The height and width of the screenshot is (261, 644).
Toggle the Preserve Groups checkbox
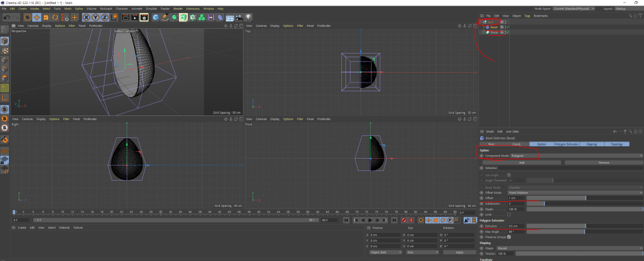click(x=509, y=237)
